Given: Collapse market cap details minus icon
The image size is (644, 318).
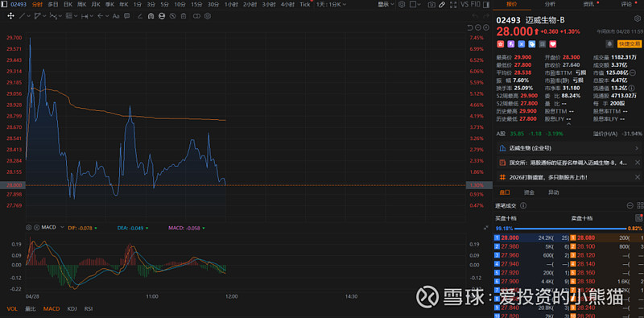Looking at the screenshot, I should click(633, 72).
